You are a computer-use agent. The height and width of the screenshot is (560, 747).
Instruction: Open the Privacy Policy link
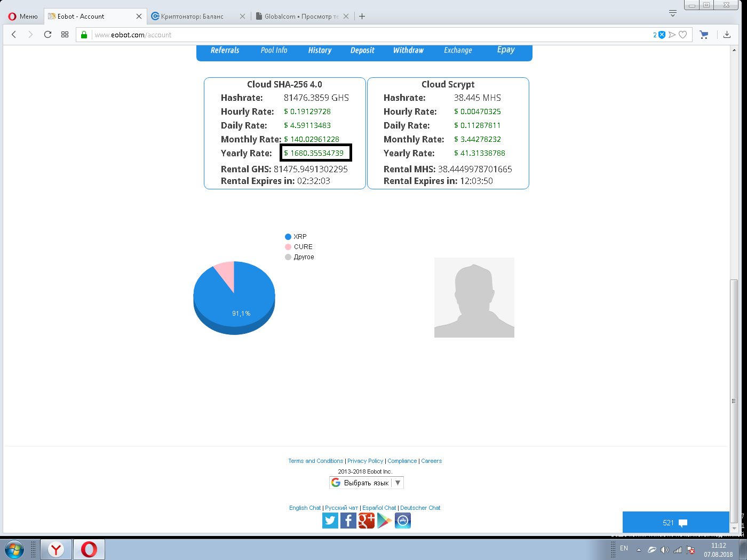(365, 461)
